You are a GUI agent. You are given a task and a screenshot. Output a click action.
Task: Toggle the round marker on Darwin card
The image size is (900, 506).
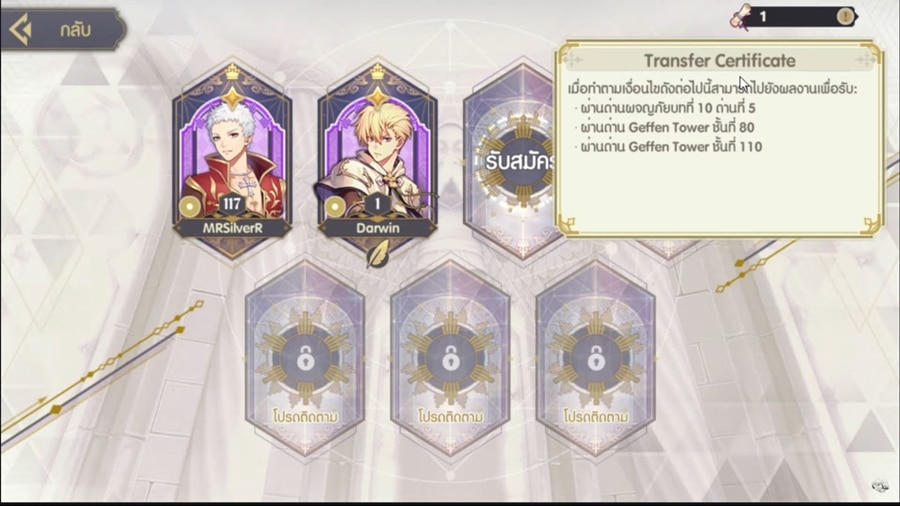[x=335, y=206]
